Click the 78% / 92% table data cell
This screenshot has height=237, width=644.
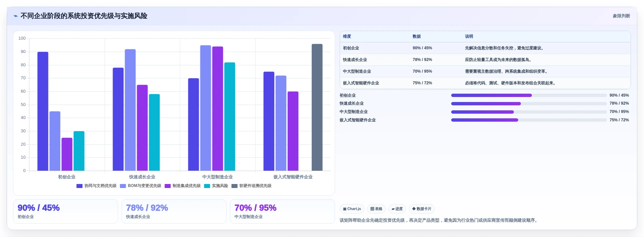[422, 60]
